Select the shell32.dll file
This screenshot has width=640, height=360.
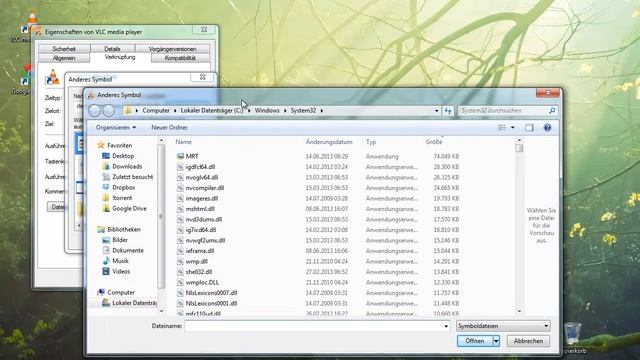(x=199, y=272)
